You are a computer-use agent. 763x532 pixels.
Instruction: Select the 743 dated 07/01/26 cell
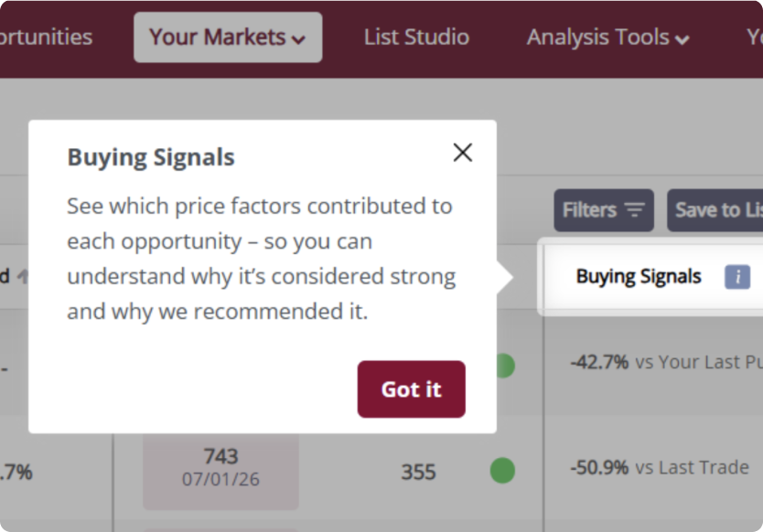(x=220, y=464)
